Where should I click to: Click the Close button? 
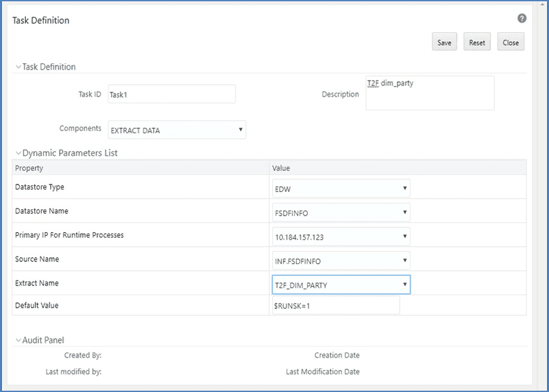[x=510, y=42]
